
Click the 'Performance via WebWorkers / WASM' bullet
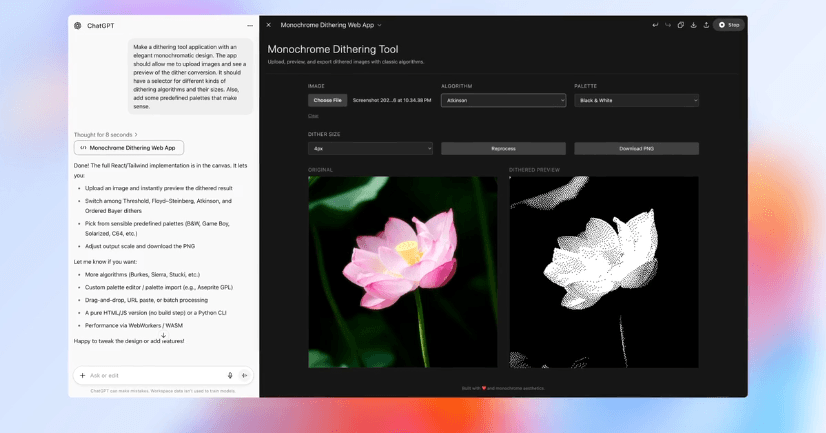point(134,326)
